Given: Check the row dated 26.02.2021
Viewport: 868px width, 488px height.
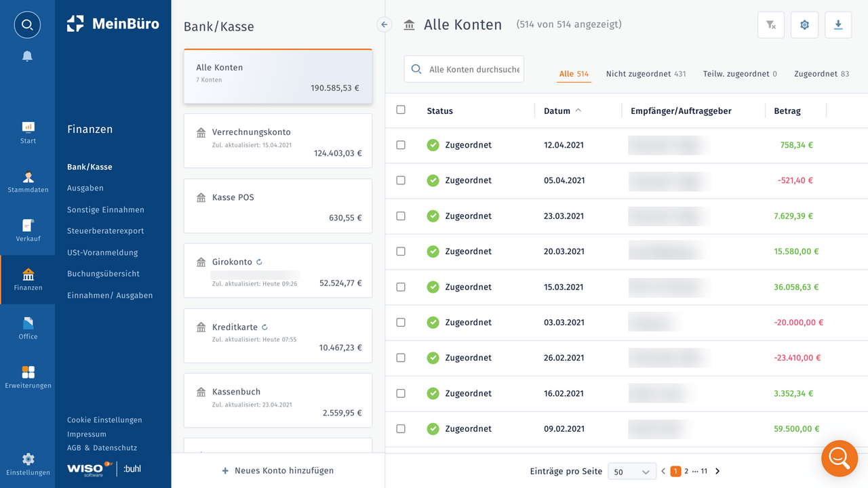Looking at the screenshot, I should pyautogui.click(x=401, y=358).
